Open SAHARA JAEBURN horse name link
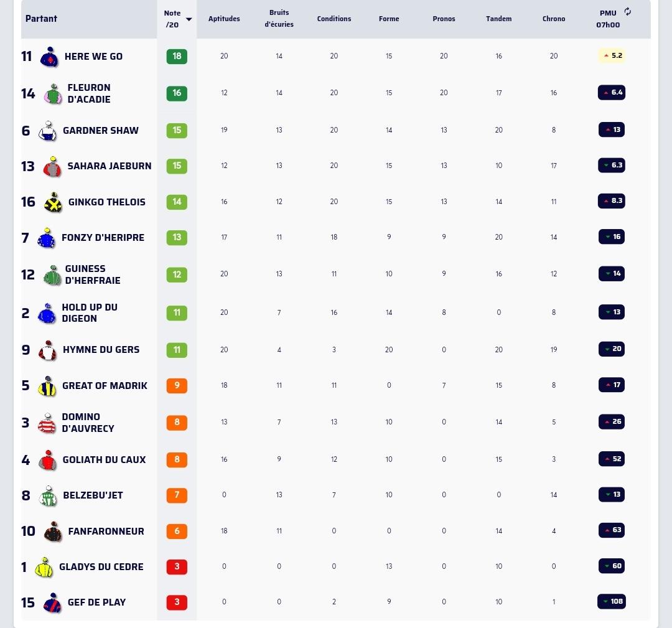The width and height of the screenshot is (672, 628). [x=110, y=166]
